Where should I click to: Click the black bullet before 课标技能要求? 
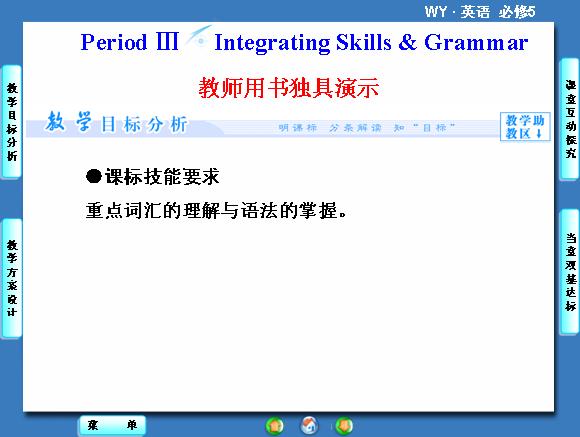pos(94,177)
